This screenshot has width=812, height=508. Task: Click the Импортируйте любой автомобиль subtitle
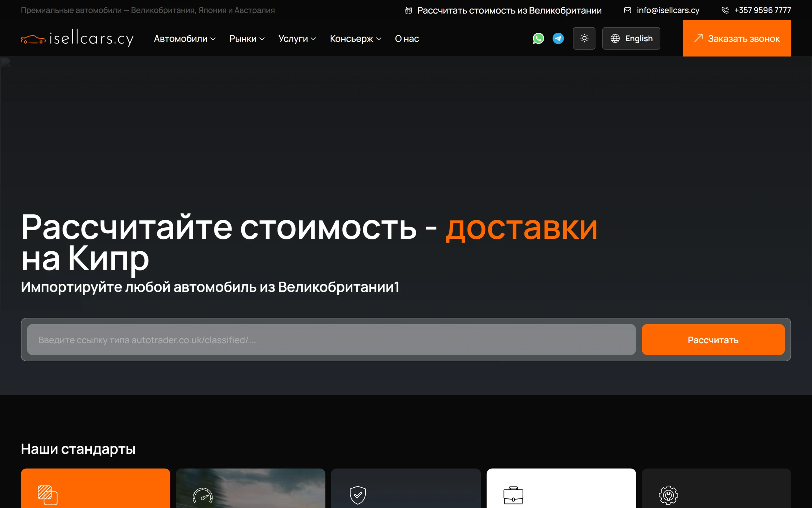click(x=210, y=287)
